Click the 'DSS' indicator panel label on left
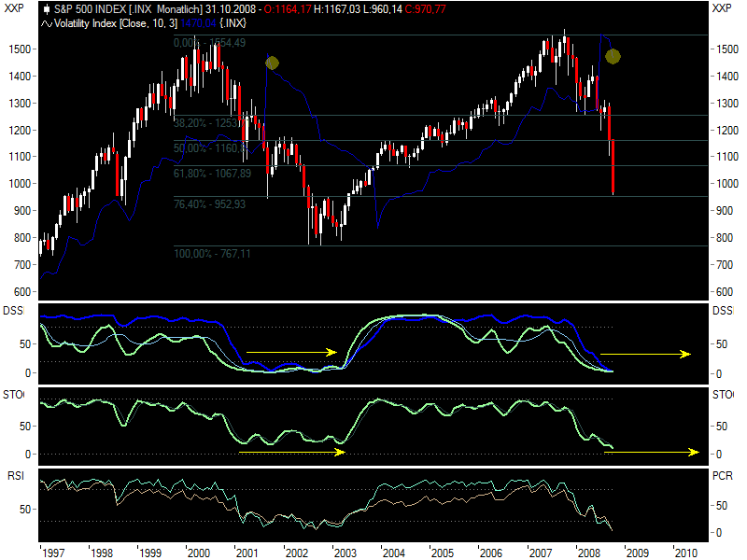The height and width of the screenshot is (560, 747). point(13,311)
